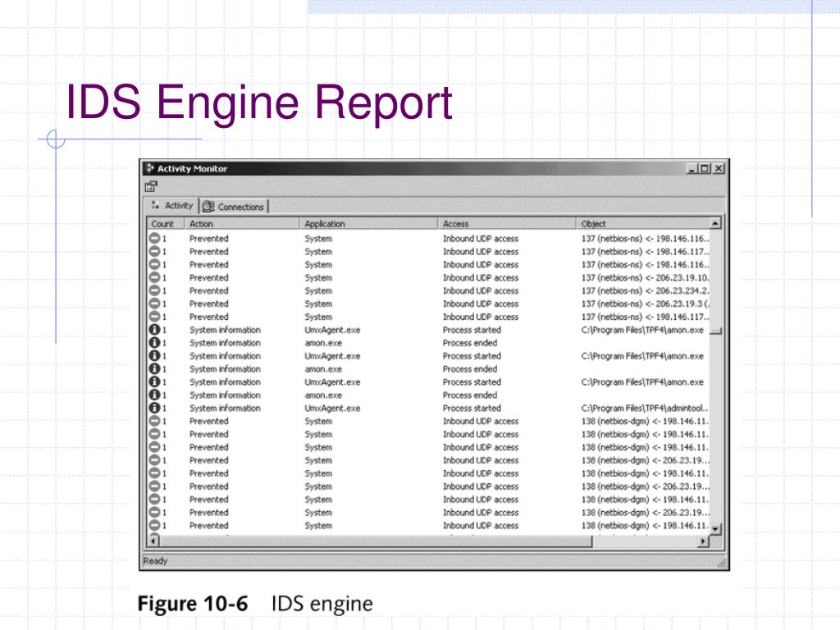Screen dimensions: 840x630
Task: Open the Connections tab
Action: (234, 206)
